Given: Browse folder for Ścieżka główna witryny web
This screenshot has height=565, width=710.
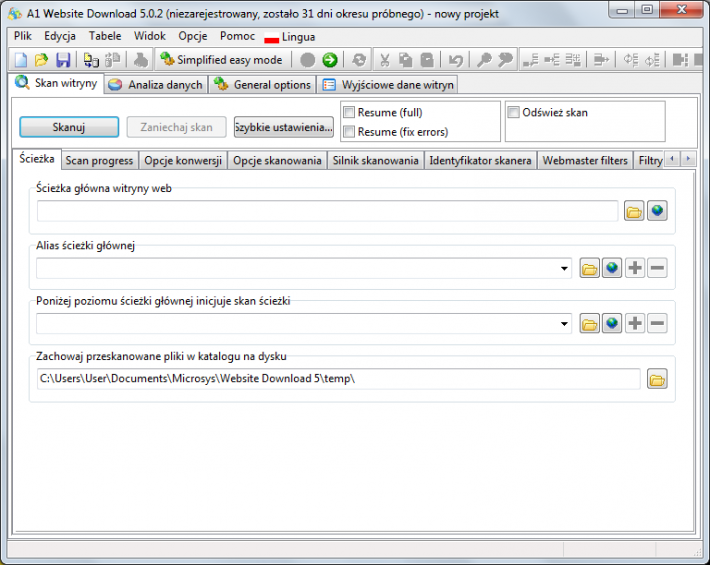Looking at the screenshot, I should [x=634, y=211].
